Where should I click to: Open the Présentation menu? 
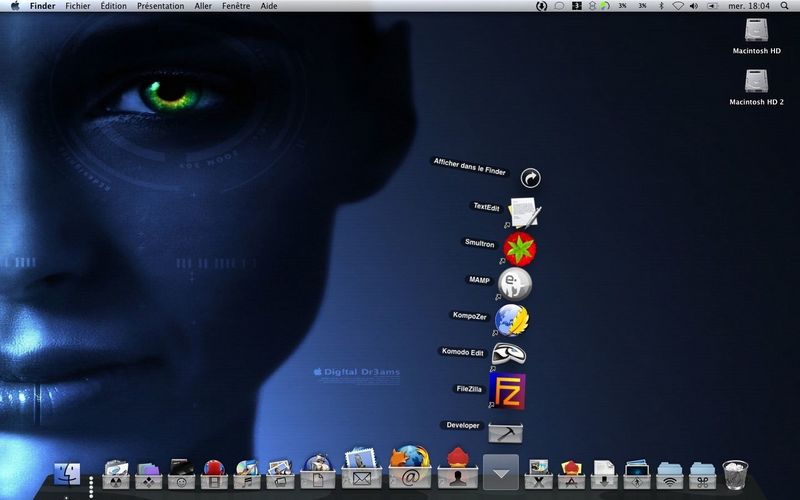coord(161,6)
